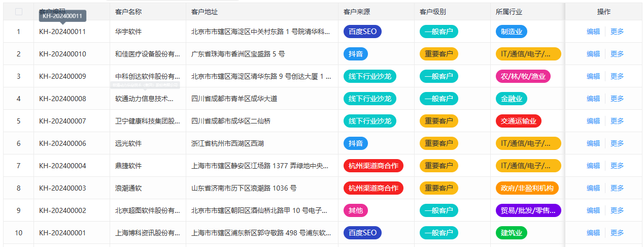
Task: Click the 政府/非盈利机构 tag
Action: [527, 188]
